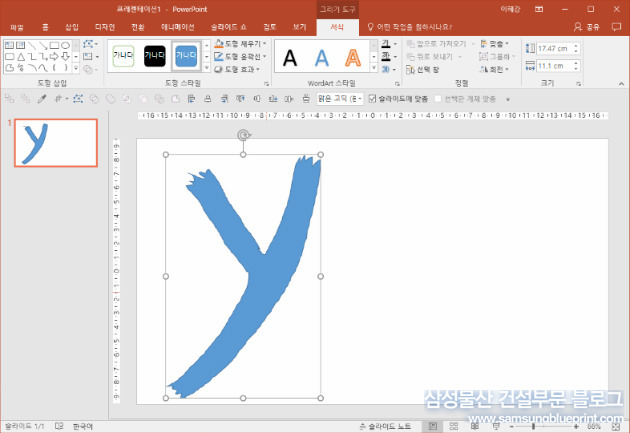
Task: Click the Align Left icon in quick toolbar
Action: [191, 99]
